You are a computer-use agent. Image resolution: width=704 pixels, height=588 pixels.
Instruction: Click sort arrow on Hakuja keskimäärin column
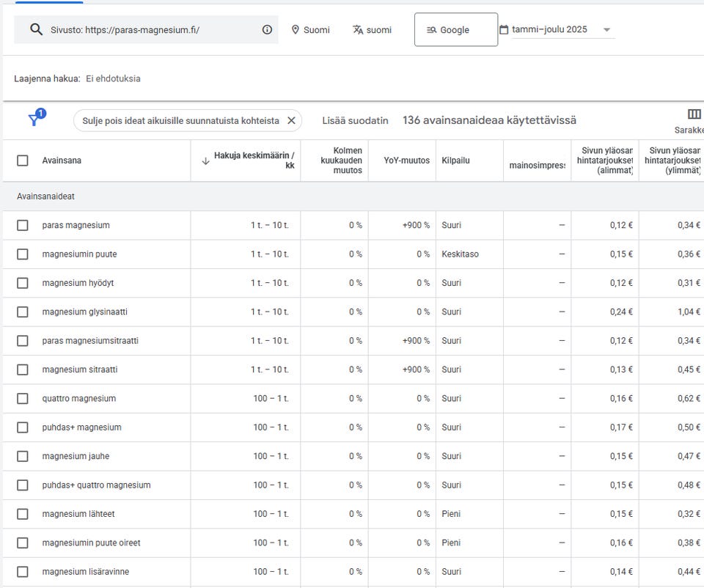[205, 161]
